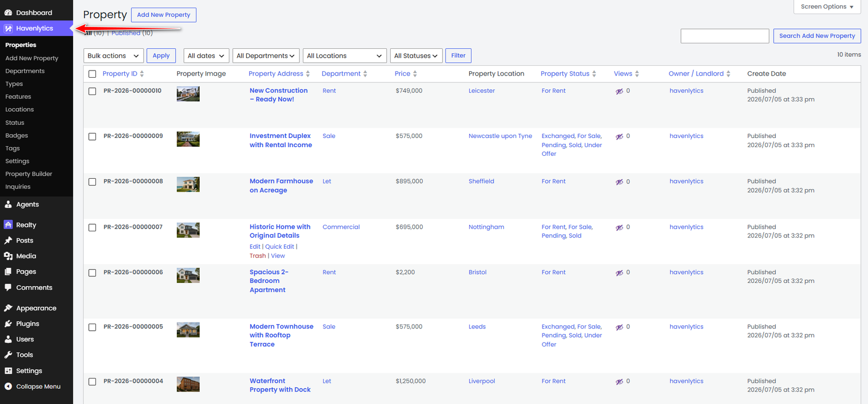This screenshot has width=868, height=404.
Task: Sort by Price arrows icon
Action: 415,74
